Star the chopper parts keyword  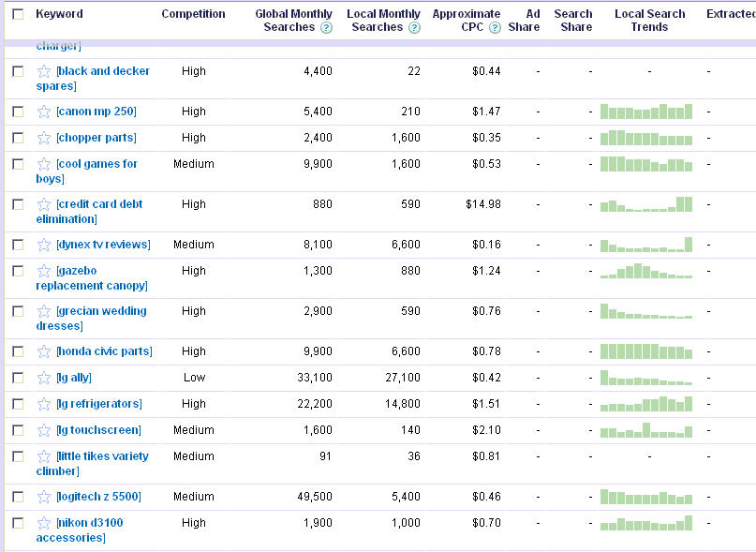(44, 138)
